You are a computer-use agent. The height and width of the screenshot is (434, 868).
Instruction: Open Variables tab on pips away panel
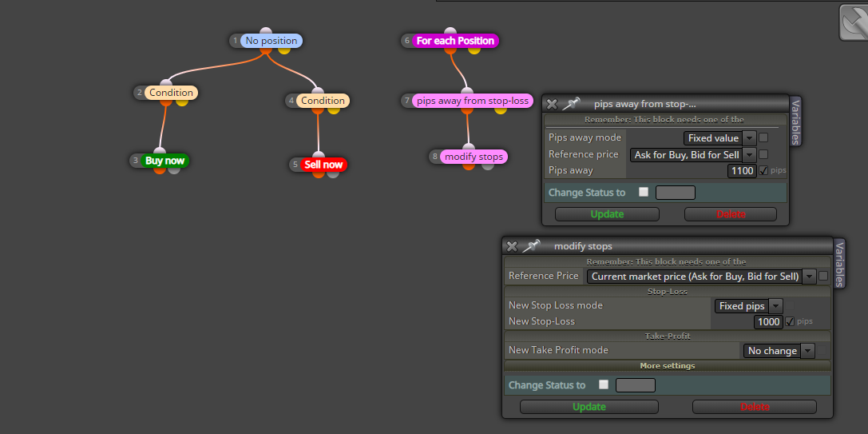click(795, 121)
